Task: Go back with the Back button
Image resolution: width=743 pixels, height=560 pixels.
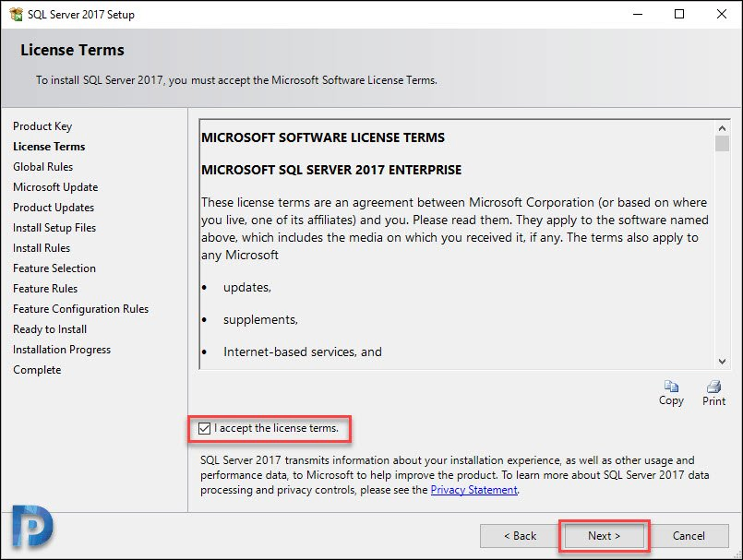Action: pos(520,536)
